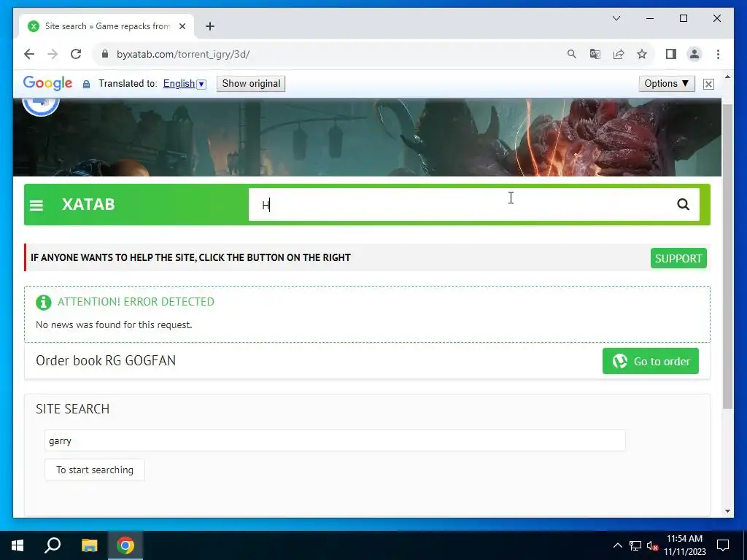Click the XATAB site logo text
The height and width of the screenshot is (560, 747).
click(x=88, y=205)
